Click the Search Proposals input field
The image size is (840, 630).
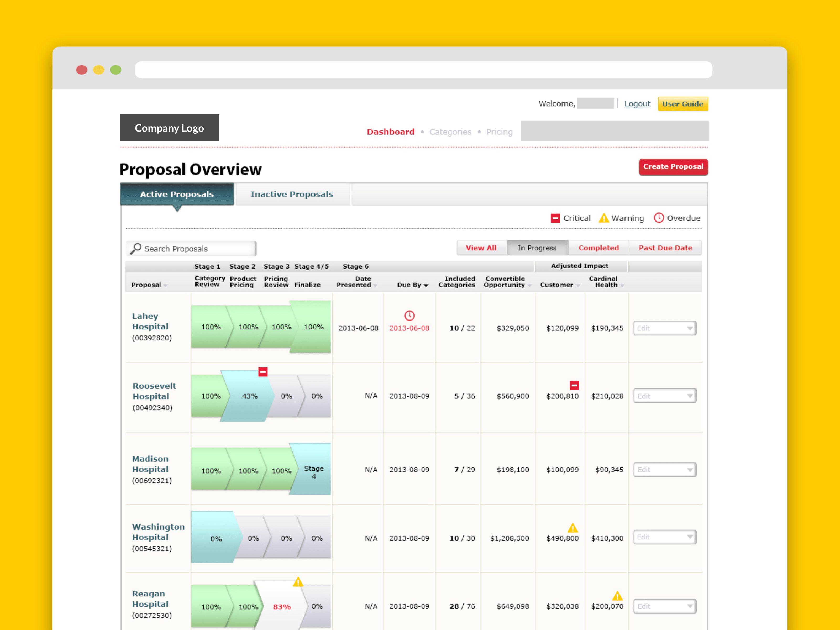click(x=197, y=249)
